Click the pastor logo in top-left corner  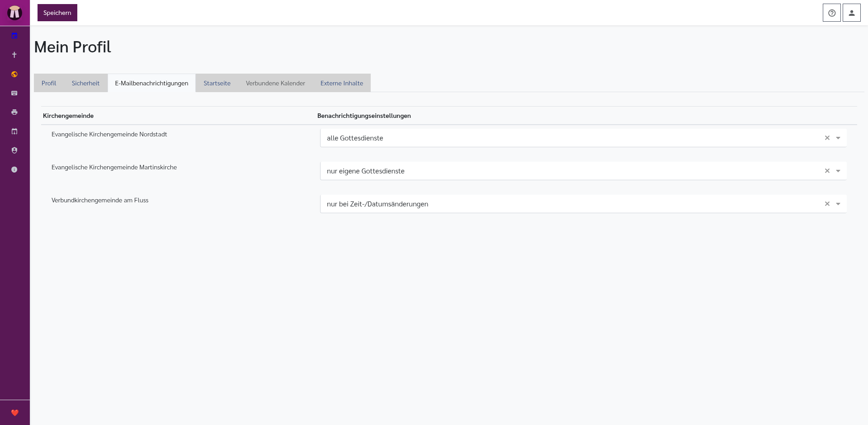[14, 13]
